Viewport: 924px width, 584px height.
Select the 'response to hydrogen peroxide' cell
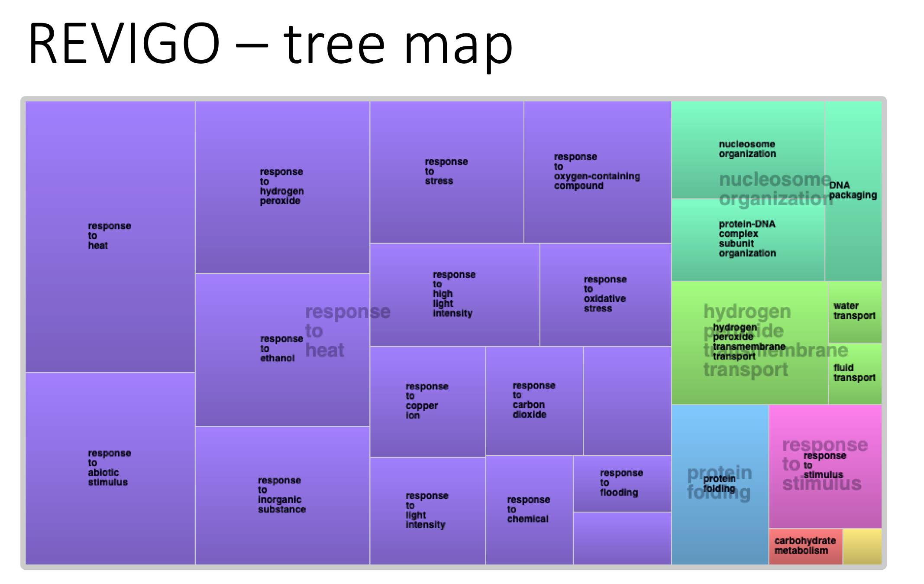[x=282, y=187]
